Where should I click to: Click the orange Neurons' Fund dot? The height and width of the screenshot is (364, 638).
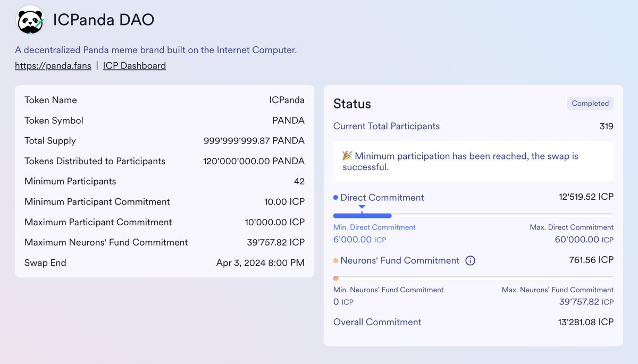tap(335, 260)
